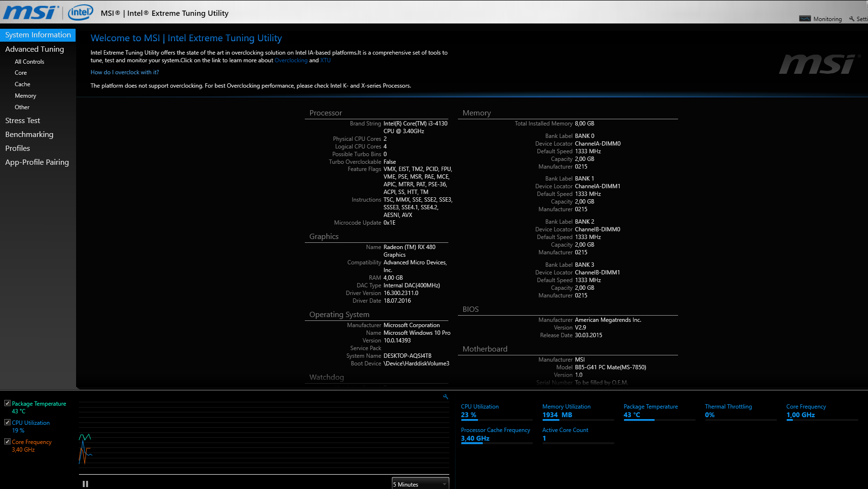The height and width of the screenshot is (489, 868).
Task: Open the Cache tuning page
Action: coord(22,84)
